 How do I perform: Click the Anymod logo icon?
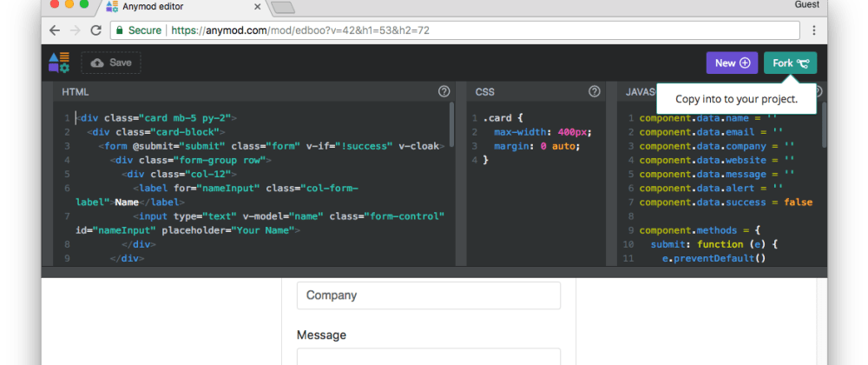pyautogui.click(x=59, y=63)
